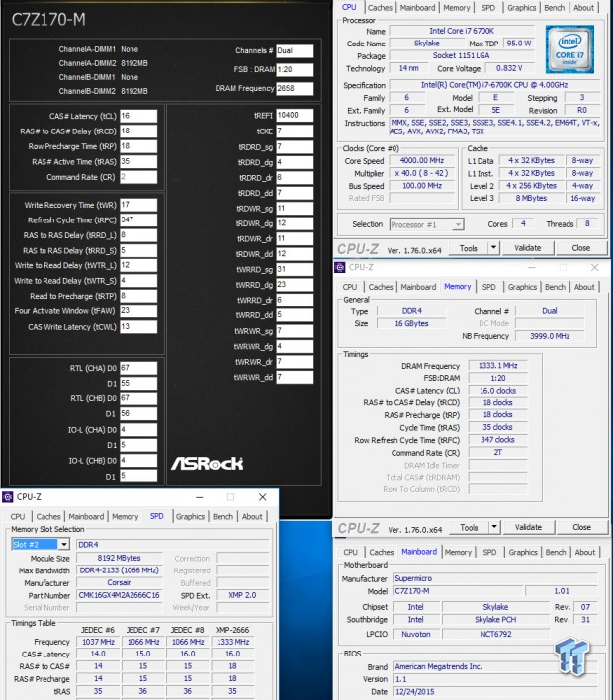Open Memory tab in the processor window
The image size is (613, 700).
(x=457, y=8)
